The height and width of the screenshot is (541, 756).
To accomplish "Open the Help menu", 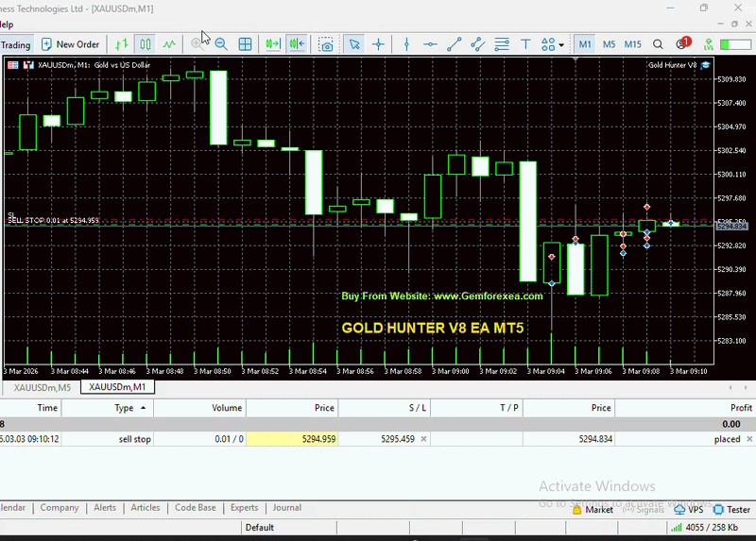I will pos(7,25).
